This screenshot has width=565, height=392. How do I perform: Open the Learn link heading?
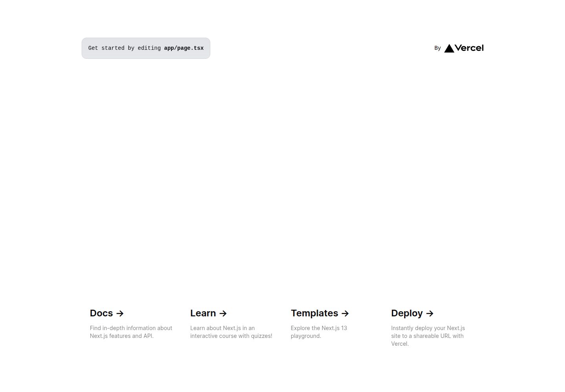click(208, 313)
